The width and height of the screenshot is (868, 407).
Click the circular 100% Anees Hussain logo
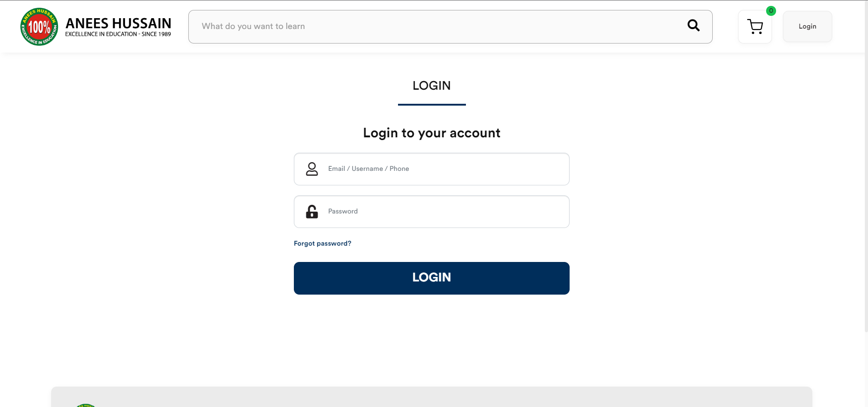point(39,27)
